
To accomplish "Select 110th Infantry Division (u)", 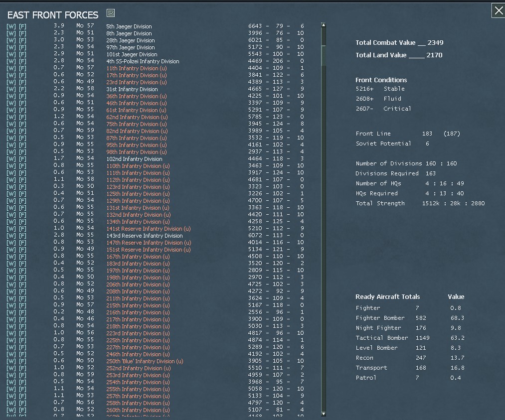I will [138, 166].
